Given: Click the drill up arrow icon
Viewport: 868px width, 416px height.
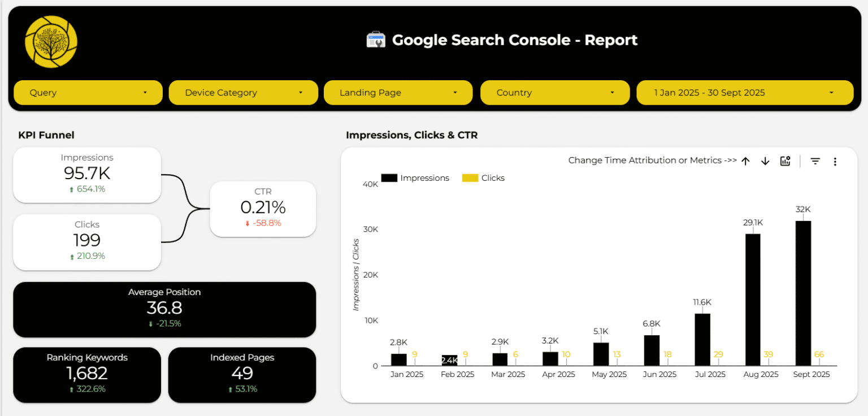Looking at the screenshot, I should [745, 161].
